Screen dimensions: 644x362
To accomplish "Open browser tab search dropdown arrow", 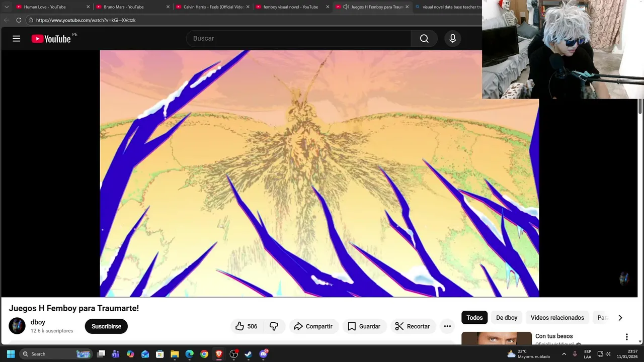I will point(7,7).
